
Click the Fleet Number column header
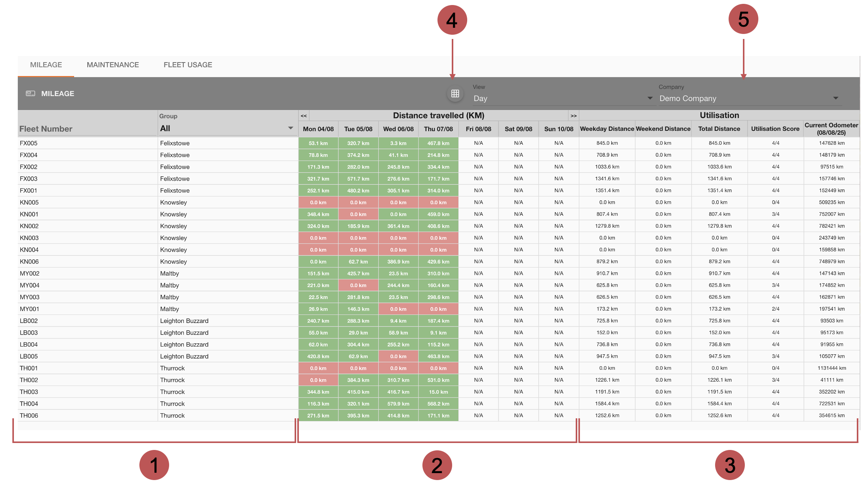46,129
